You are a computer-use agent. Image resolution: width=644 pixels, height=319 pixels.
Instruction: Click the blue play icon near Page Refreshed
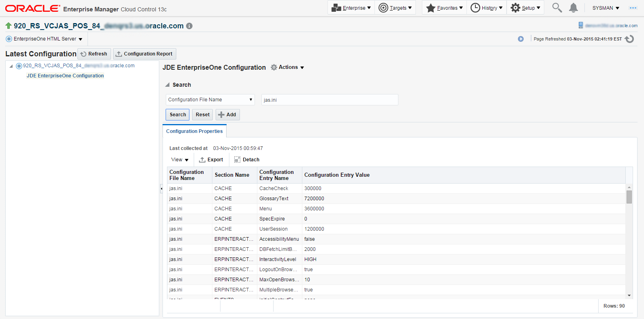(521, 39)
